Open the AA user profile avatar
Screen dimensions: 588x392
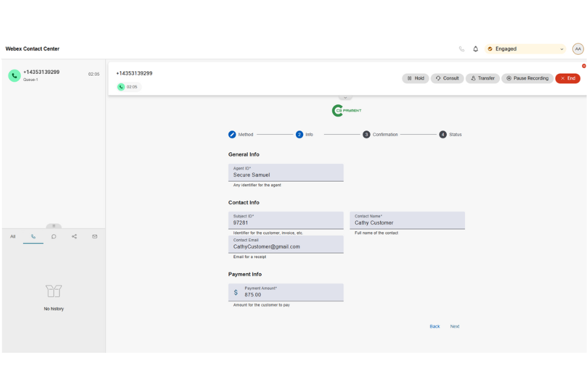click(x=578, y=49)
